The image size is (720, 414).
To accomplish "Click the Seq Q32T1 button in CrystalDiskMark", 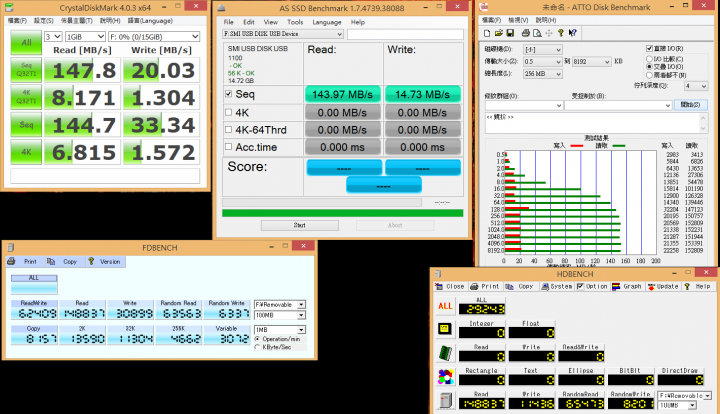I will (26, 70).
